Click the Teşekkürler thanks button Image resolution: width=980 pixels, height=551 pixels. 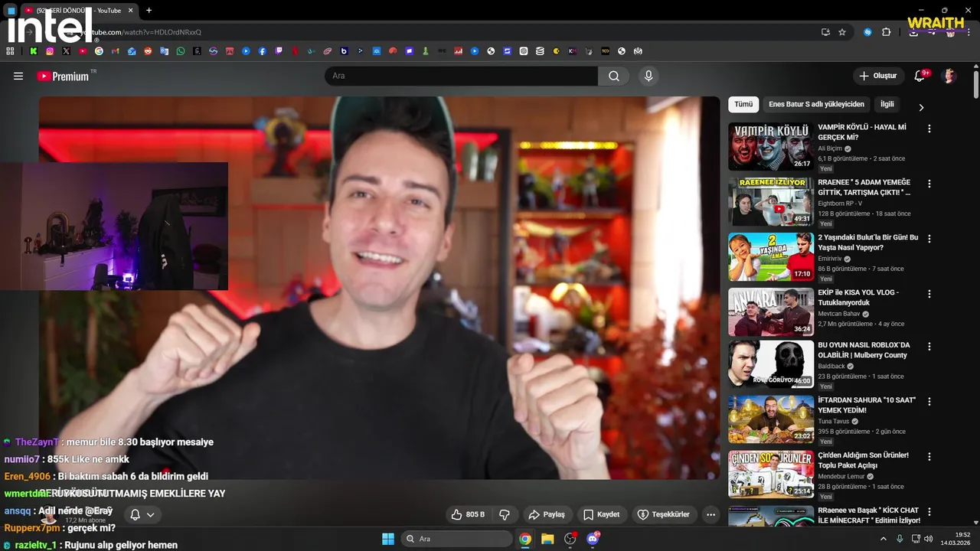(x=664, y=514)
